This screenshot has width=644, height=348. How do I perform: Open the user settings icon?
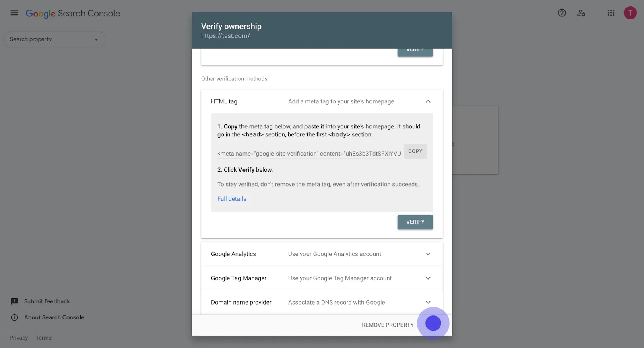click(581, 13)
